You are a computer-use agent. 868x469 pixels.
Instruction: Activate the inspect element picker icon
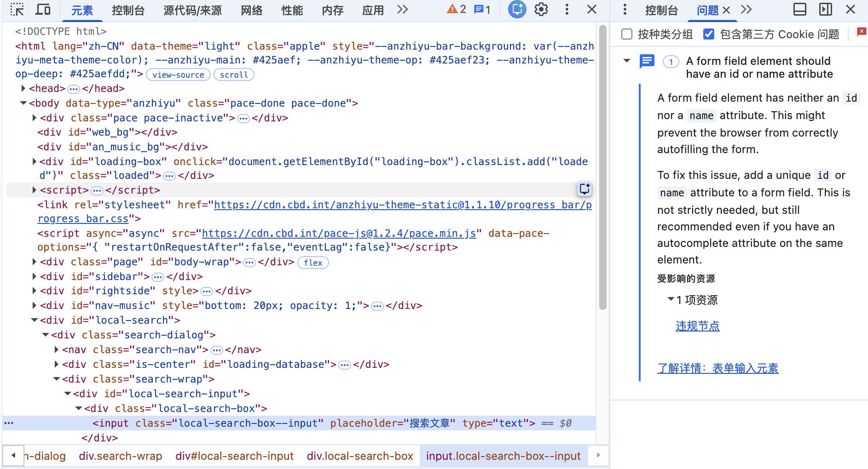pyautogui.click(x=17, y=10)
